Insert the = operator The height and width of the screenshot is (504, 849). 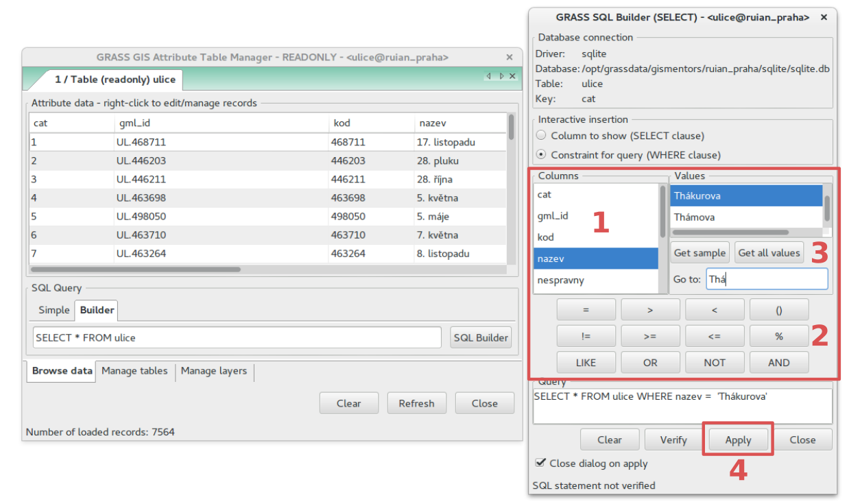[586, 310]
